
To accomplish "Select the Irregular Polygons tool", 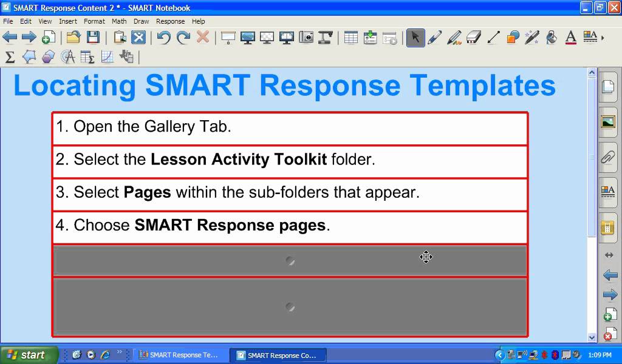I will [x=29, y=57].
